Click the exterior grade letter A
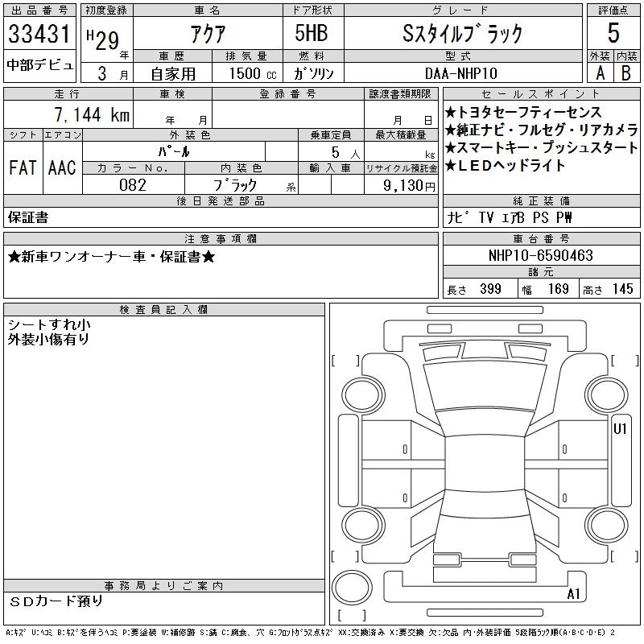Screen dimensions: 644x644 coord(599,72)
